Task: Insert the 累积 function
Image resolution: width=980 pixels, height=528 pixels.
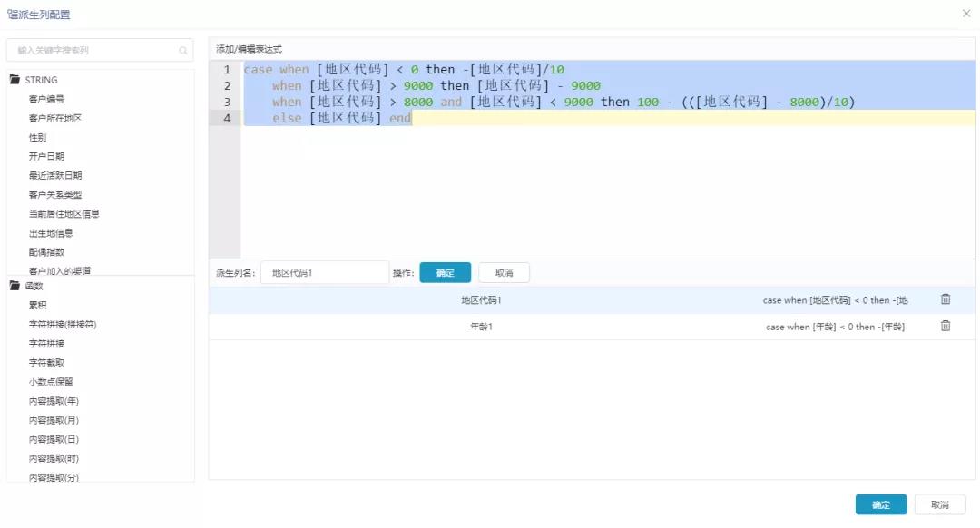Action: pos(37,306)
